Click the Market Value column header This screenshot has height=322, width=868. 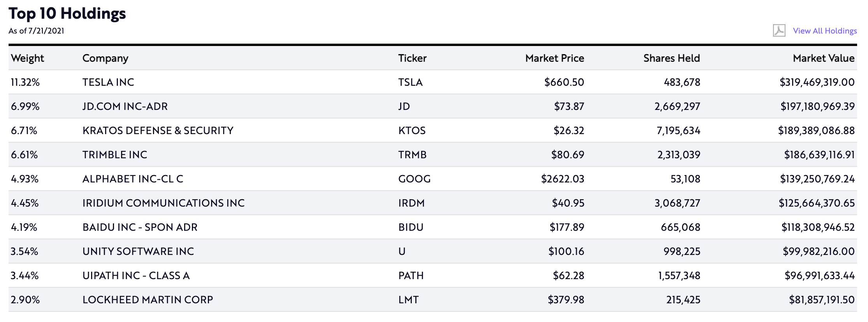pos(823,58)
